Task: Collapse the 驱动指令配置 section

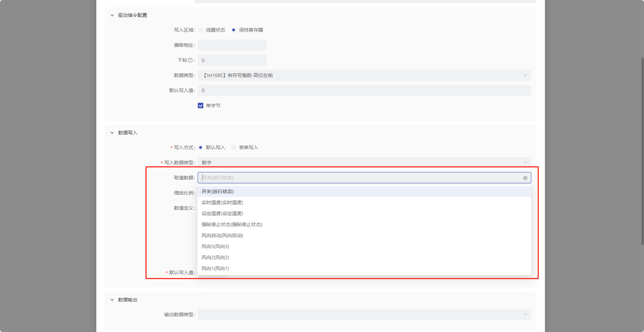Action: (x=112, y=15)
